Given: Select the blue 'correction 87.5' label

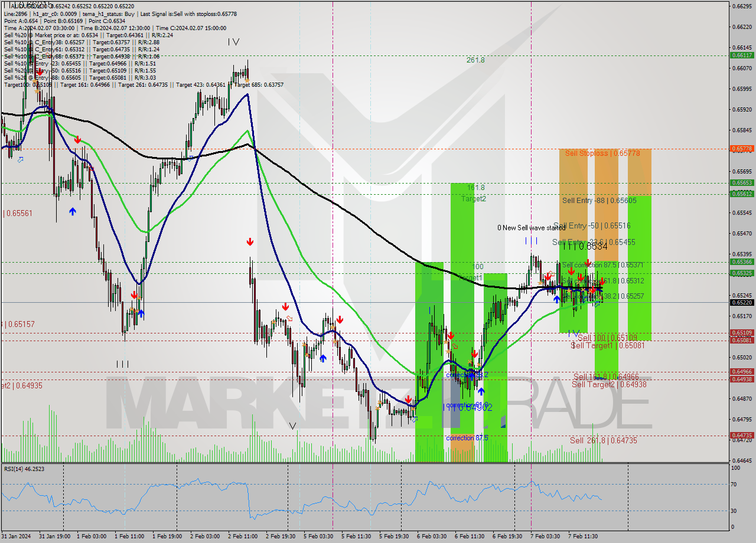Looking at the screenshot, I should click(x=467, y=438).
